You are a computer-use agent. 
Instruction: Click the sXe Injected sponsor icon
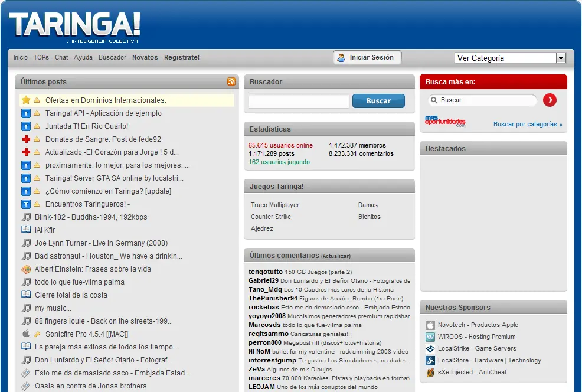tap(430, 373)
